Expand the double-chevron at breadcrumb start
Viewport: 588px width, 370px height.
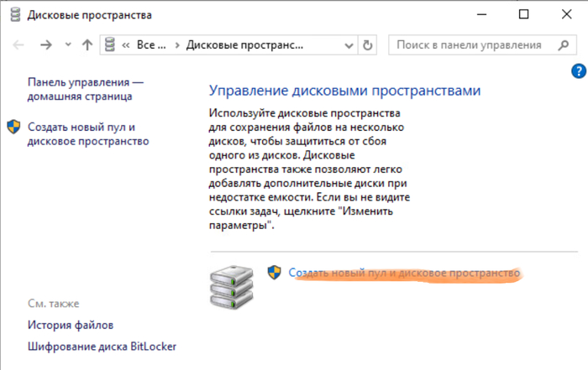click(x=126, y=45)
